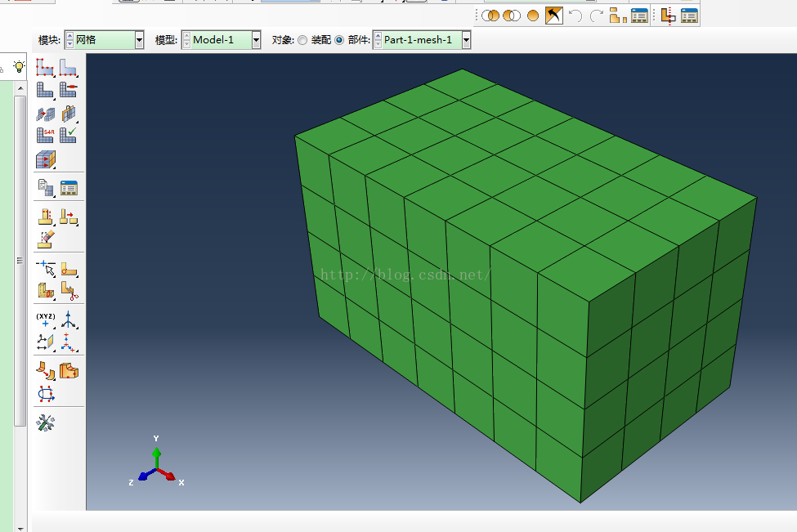Click the redo arrow in top toolbar

(x=596, y=16)
